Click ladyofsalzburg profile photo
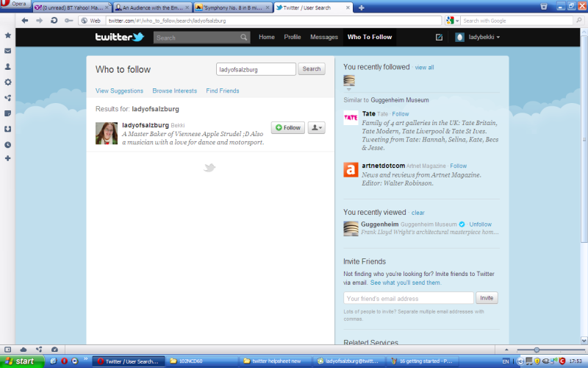 (x=107, y=133)
